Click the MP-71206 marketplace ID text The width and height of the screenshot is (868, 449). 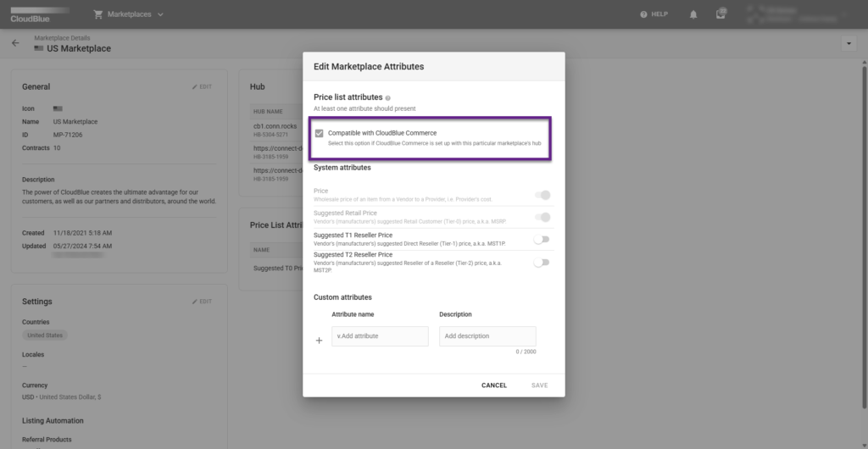click(x=68, y=135)
